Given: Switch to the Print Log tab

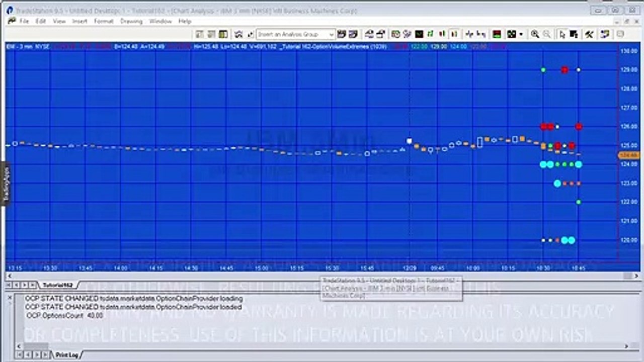Looking at the screenshot, I should 66,355.
